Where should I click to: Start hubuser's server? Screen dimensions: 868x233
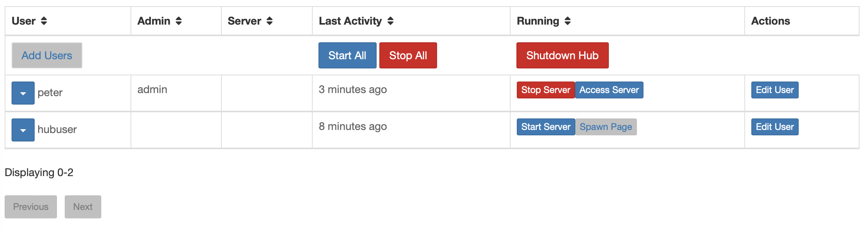546,127
